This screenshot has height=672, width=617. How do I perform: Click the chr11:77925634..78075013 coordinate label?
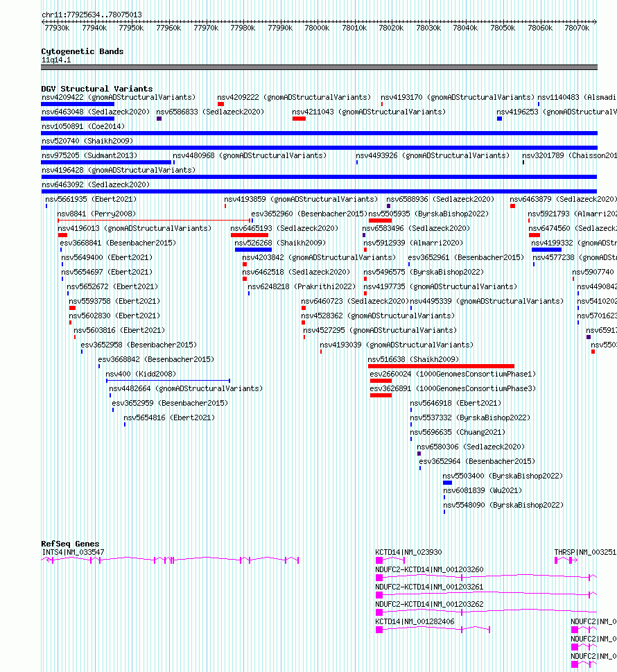click(92, 15)
